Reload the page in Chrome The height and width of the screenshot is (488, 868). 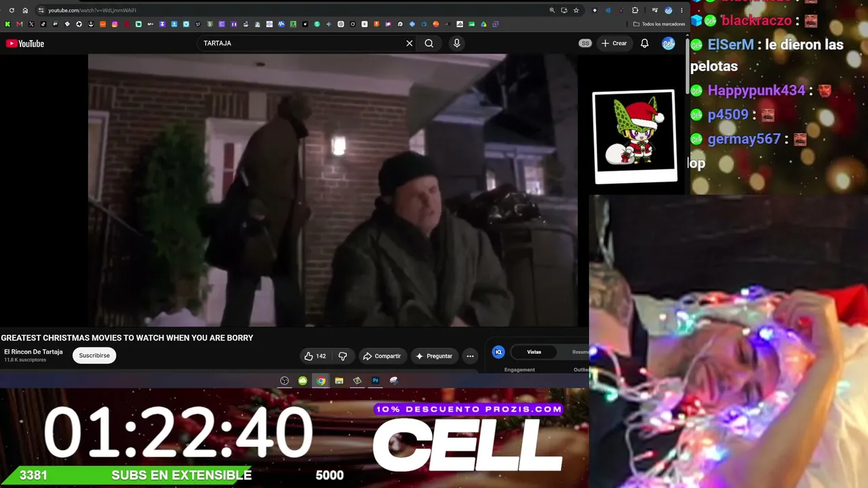tap(12, 10)
